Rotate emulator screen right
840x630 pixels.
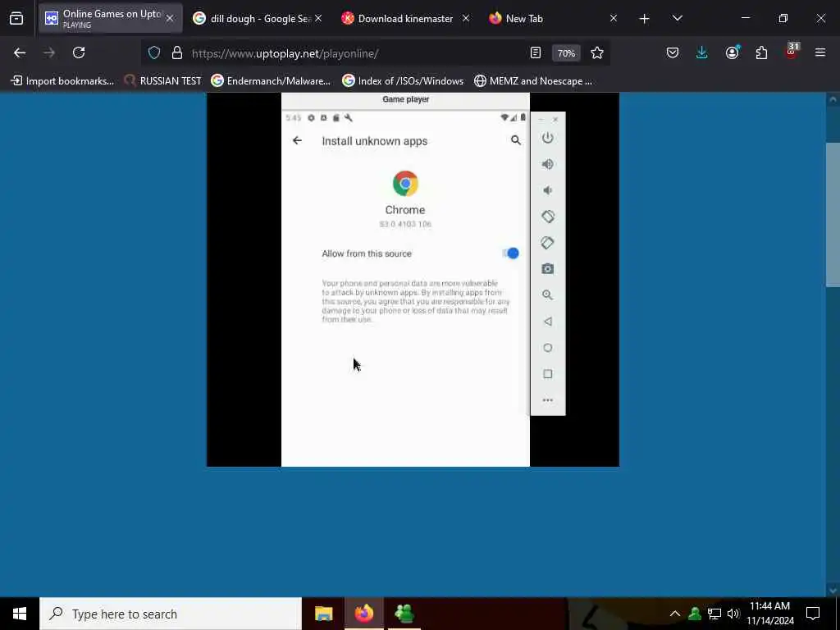tap(547, 243)
